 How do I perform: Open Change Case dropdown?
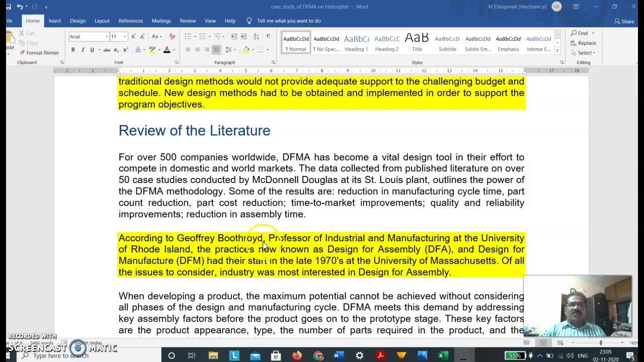pyautogui.click(x=155, y=36)
